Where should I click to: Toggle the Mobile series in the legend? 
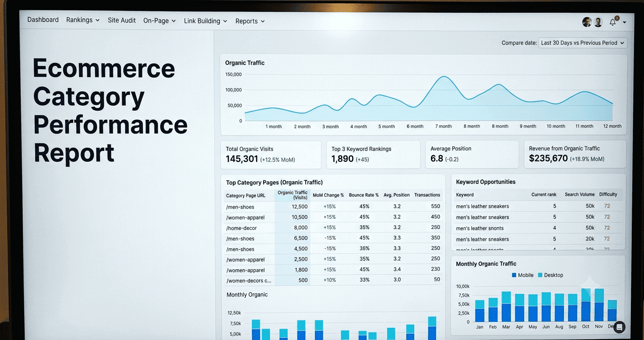point(523,275)
